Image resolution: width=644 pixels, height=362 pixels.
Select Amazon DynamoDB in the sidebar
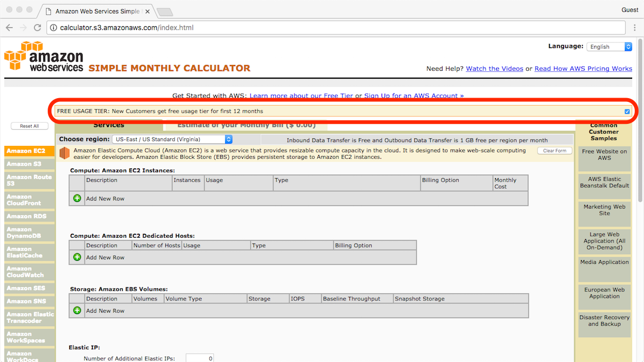(x=29, y=233)
